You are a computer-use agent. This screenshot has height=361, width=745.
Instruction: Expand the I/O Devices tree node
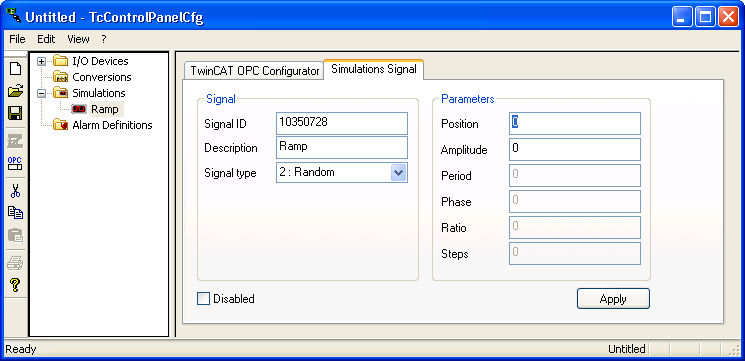(x=42, y=61)
